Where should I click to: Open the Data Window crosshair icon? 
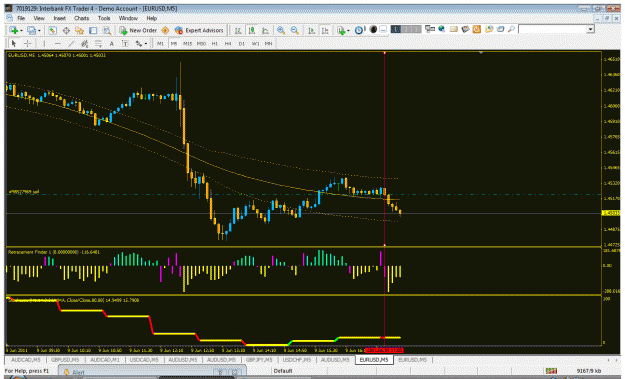pyautogui.click(x=66, y=30)
